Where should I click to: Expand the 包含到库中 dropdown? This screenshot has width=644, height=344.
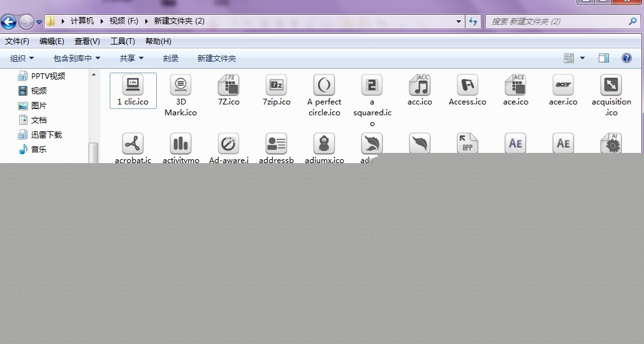click(77, 59)
